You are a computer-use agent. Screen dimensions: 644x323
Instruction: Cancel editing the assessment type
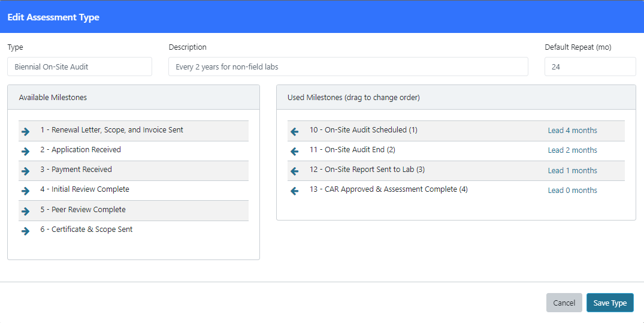(564, 303)
